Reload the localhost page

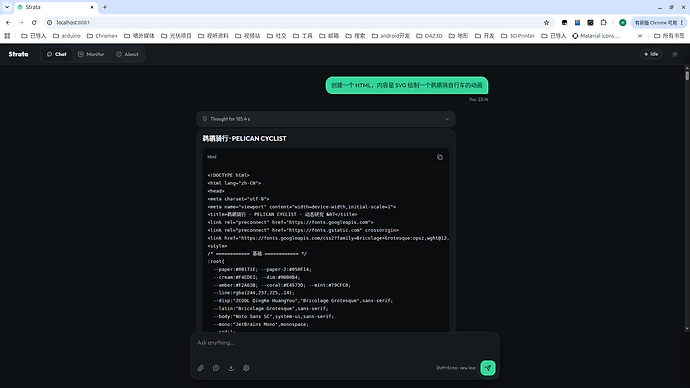pyautogui.click(x=34, y=22)
